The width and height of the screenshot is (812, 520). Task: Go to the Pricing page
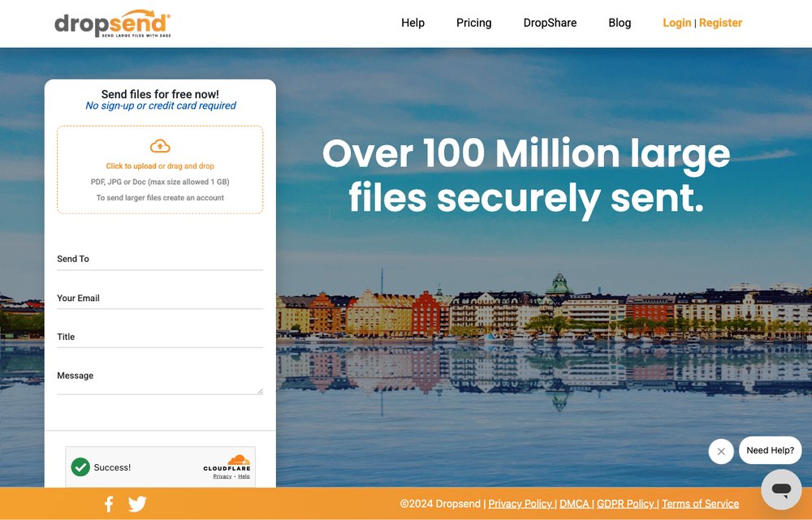point(474,23)
